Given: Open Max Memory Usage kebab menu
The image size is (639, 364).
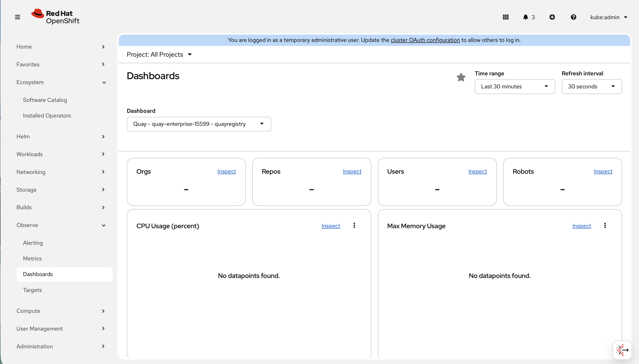Looking at the screenshot, I should (x=605, y=226).
